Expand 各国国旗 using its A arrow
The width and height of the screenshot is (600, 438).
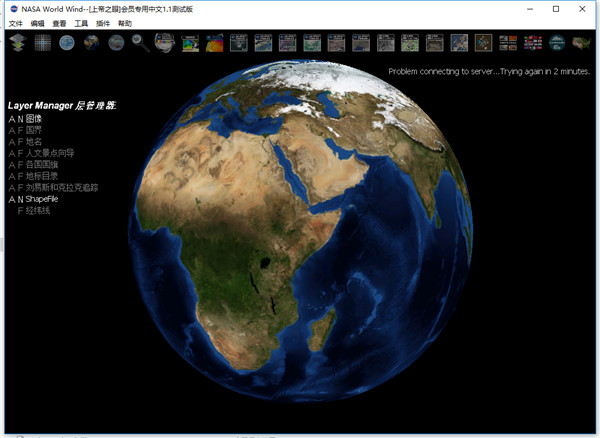pyautogui.click(x=12, y=165)
